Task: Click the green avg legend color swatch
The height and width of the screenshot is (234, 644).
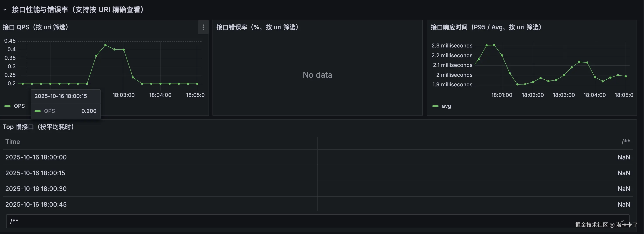Action: pos(435,106)
